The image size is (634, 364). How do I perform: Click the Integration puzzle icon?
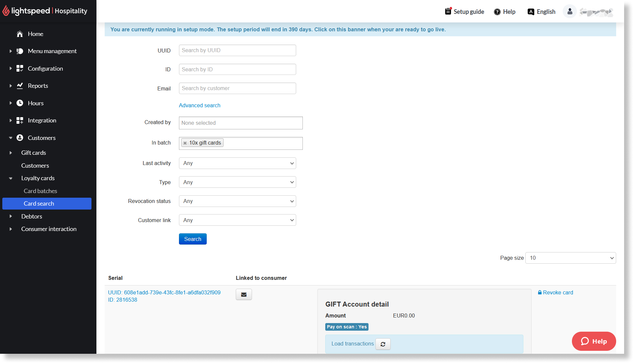(20, 120)
